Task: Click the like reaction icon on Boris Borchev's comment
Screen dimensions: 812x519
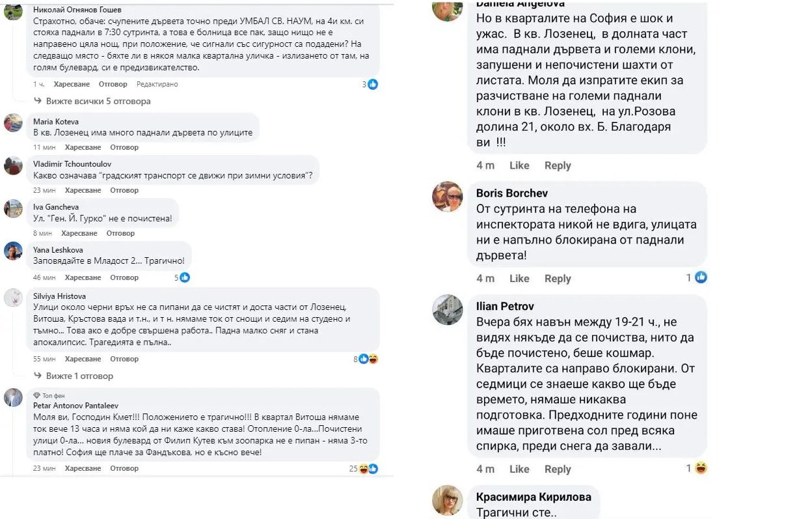Action: [x=701, y=277]
